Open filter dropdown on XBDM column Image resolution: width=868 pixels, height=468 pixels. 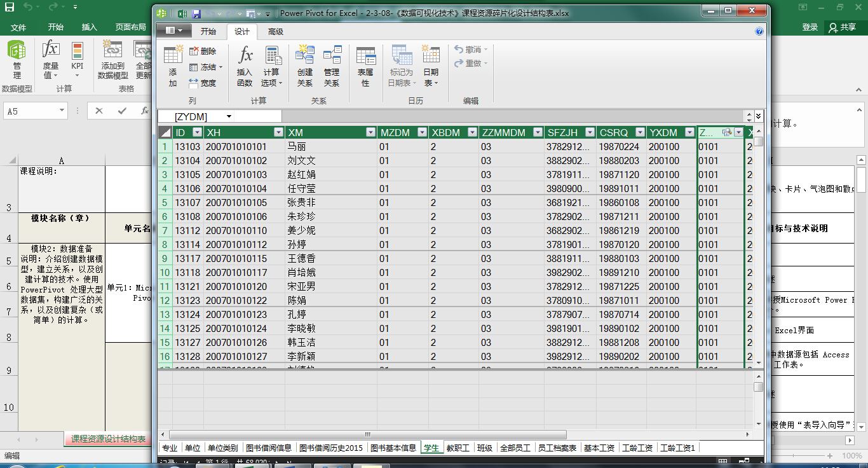tap(472, 132)
